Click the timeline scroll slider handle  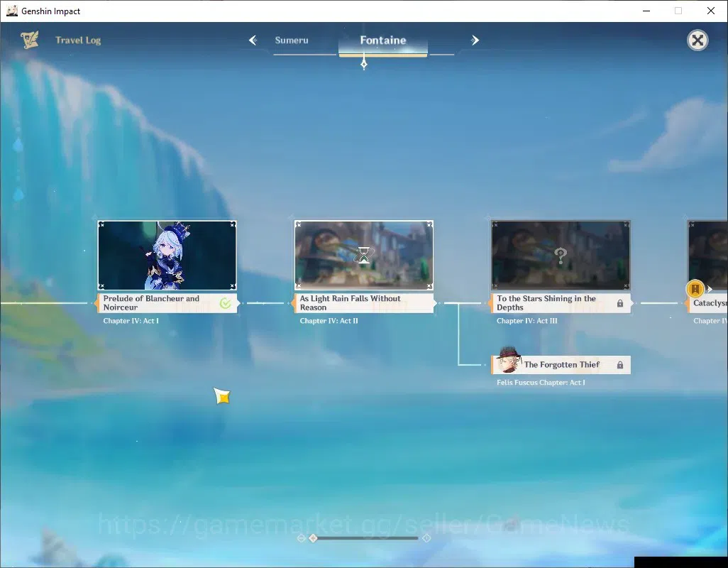coord(313,537)
